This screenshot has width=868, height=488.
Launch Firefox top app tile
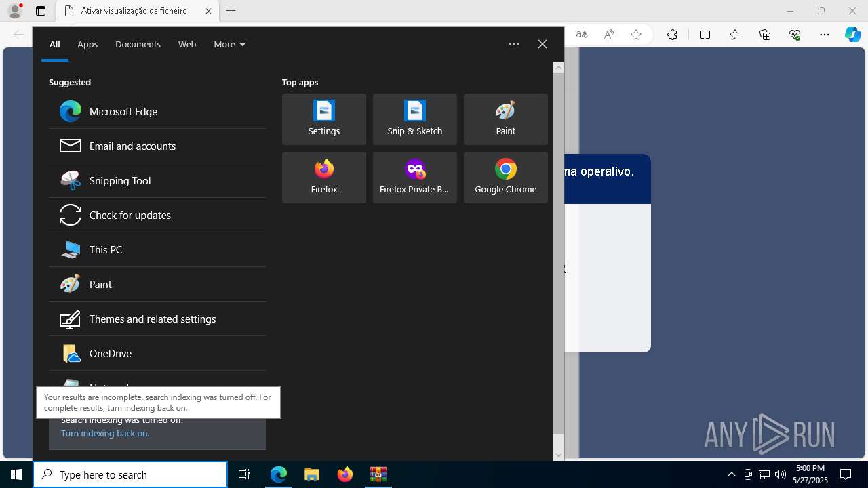click(x=324, y=178)
